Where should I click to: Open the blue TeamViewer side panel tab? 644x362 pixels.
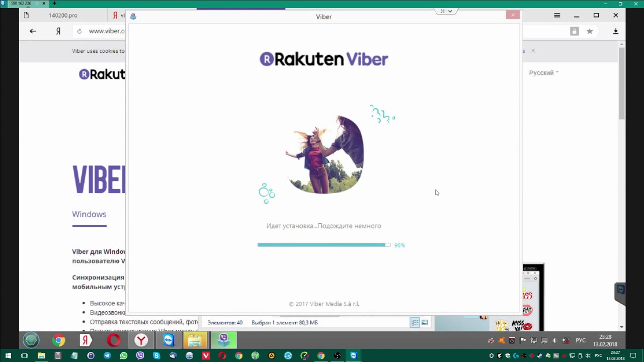(620, 294)
